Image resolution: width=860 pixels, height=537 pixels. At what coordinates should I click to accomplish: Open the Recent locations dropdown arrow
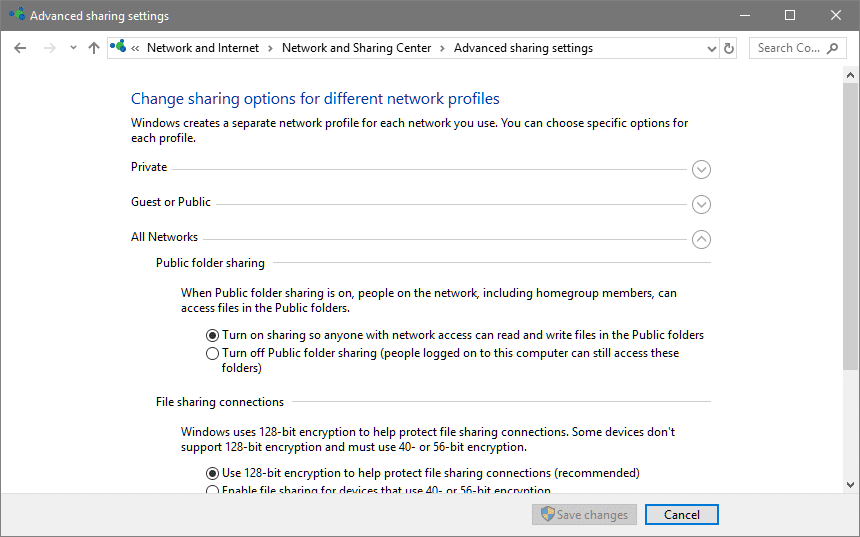point(73,48)
